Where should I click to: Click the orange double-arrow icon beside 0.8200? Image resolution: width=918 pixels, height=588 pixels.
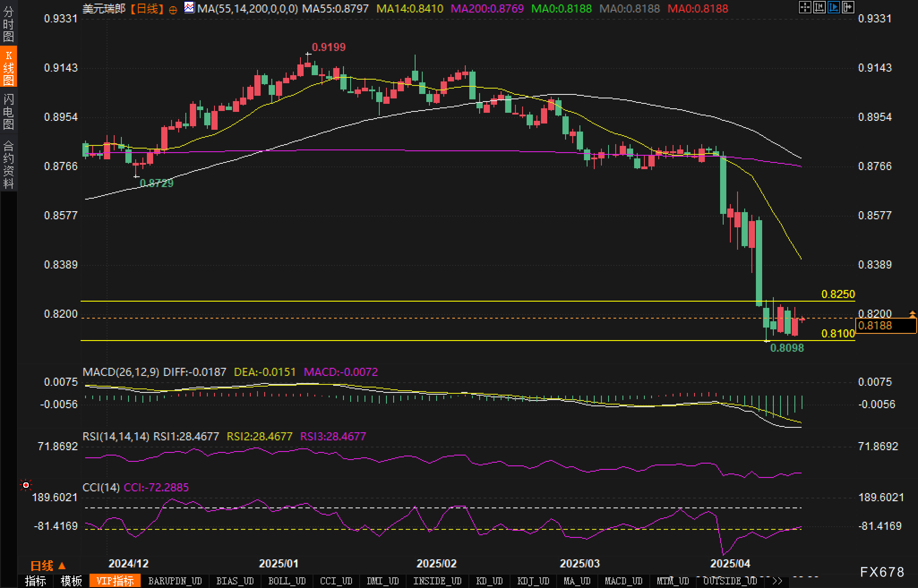pos(912,314)
